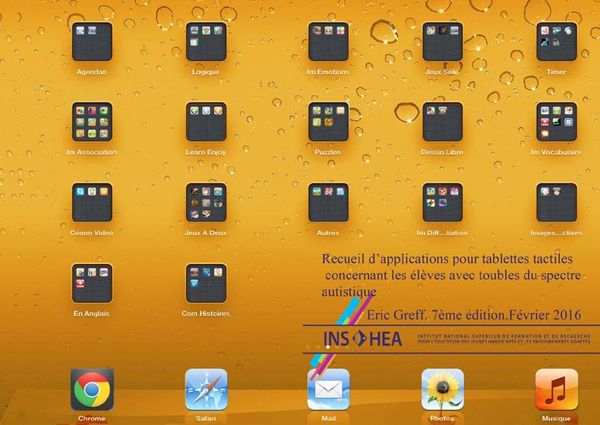Open the Photos sunflower app
This screenshot has width=600, height=425.
point(442,389)
